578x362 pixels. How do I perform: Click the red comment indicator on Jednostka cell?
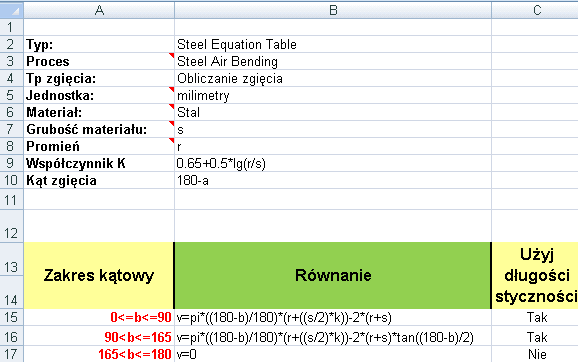pyautogui.click(x=171, y=90)
